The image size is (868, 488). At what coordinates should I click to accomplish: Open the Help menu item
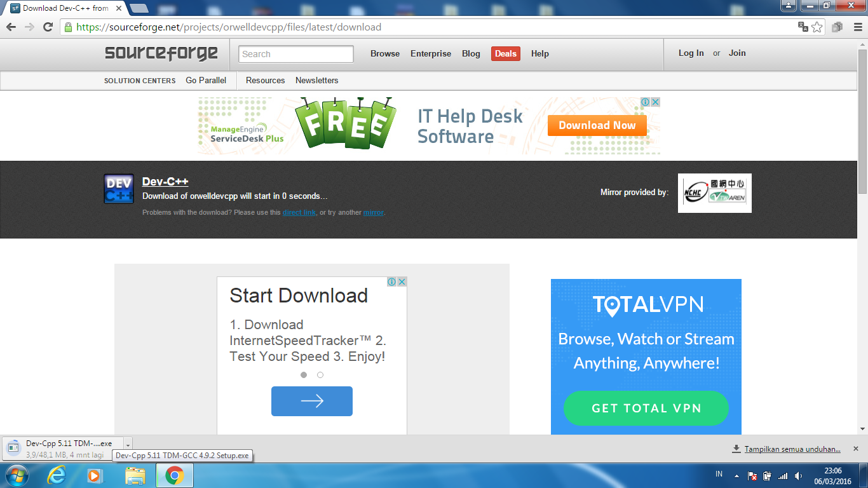tap(540, 53)
